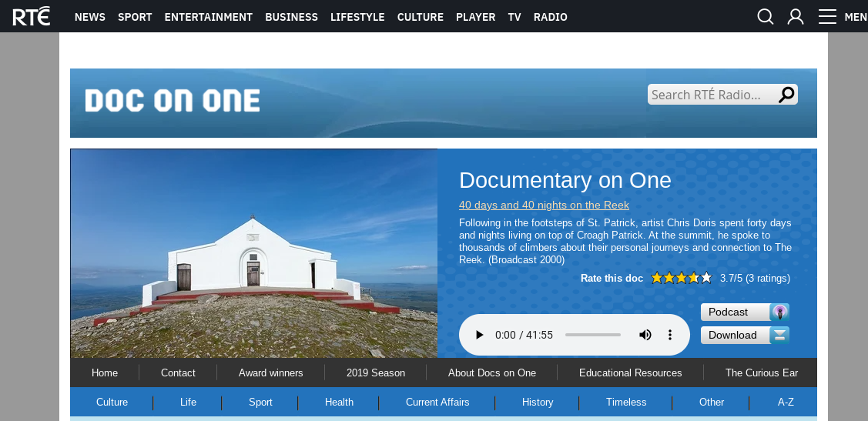Rate the doc five stars
This screenshot has width=868, height=421.
pyautogui.click(x=705, y=278)
